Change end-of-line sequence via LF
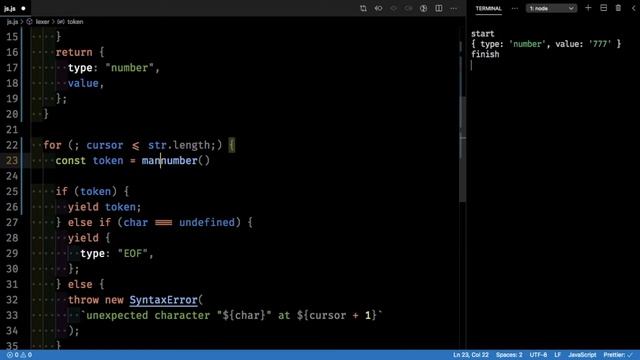The image size is (640, 360). pyautogui.click(x=558, y=355)
